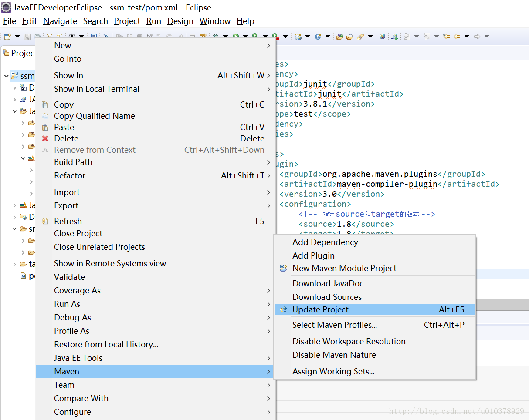Open the Navigate menu

point(60,21)
